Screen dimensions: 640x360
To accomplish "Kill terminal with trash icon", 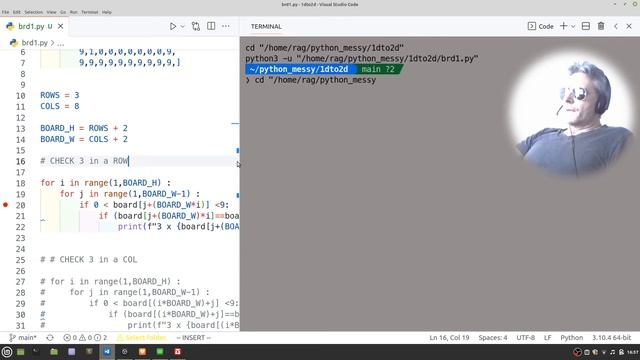I will coord(601,26).
